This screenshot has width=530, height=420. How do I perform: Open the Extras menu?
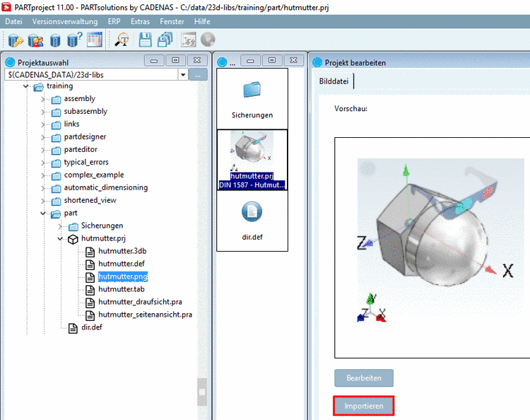click(141, 22)
